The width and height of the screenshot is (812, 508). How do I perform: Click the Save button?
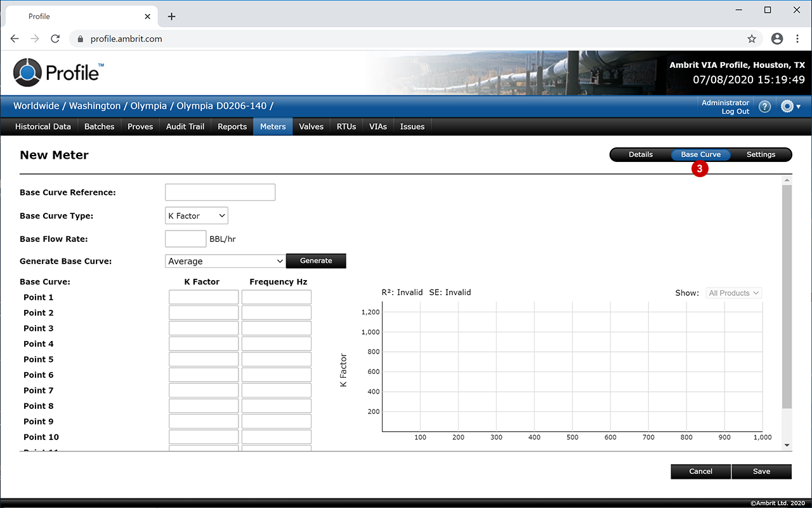761,471
